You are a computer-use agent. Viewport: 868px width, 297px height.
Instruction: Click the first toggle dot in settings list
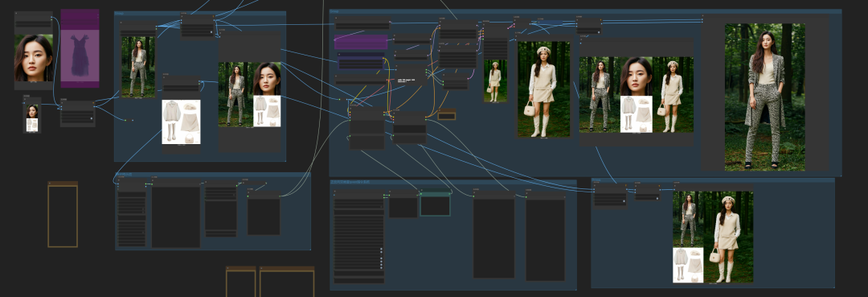click(x=381, y=250)
